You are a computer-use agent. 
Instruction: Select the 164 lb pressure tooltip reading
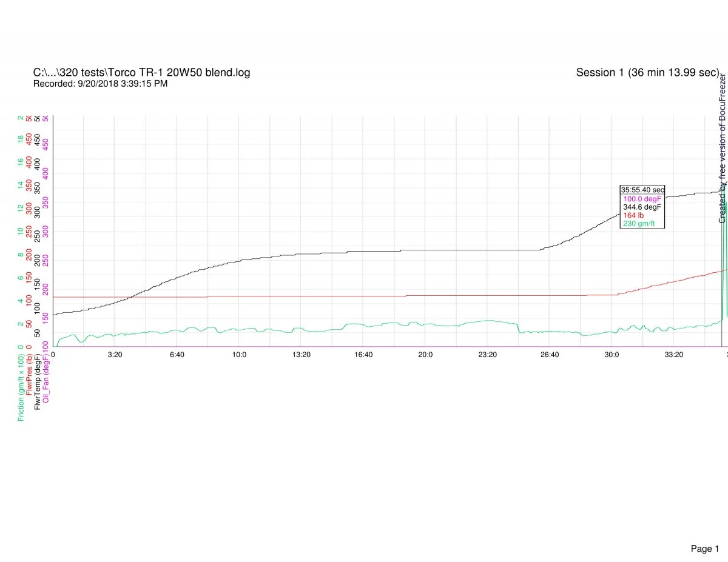coord(633,215)
